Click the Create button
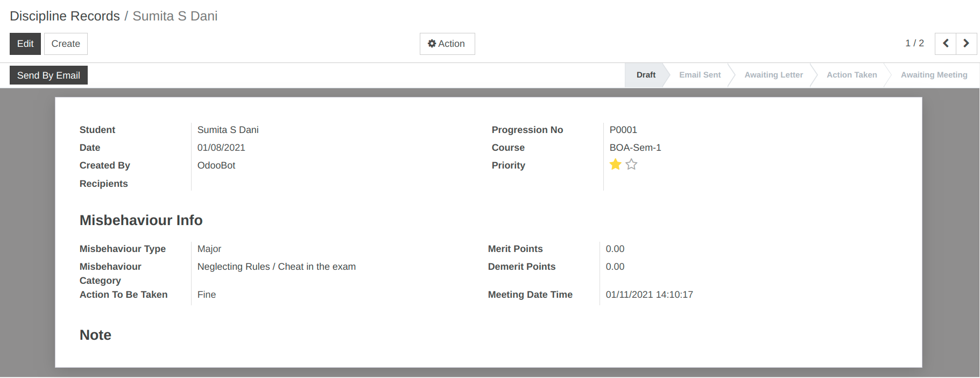 click(66, 44)
